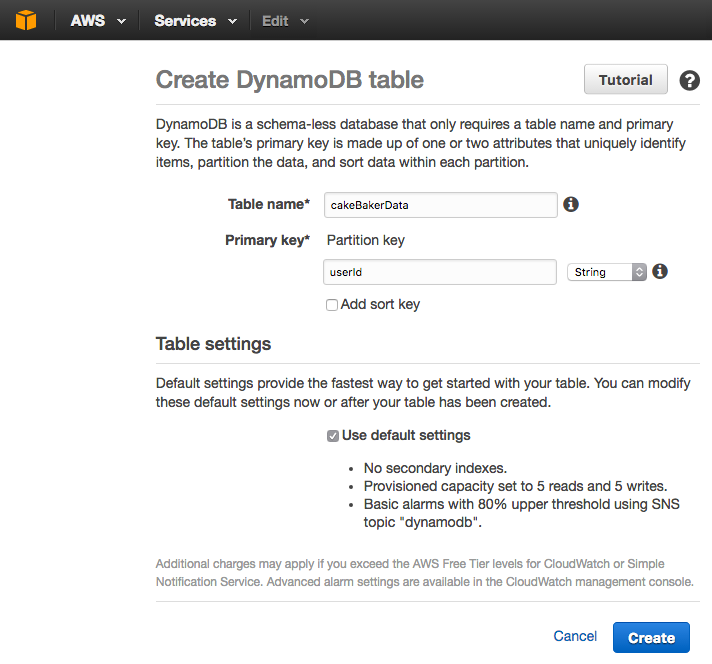Expand the AWS menu

pos(98,21)
